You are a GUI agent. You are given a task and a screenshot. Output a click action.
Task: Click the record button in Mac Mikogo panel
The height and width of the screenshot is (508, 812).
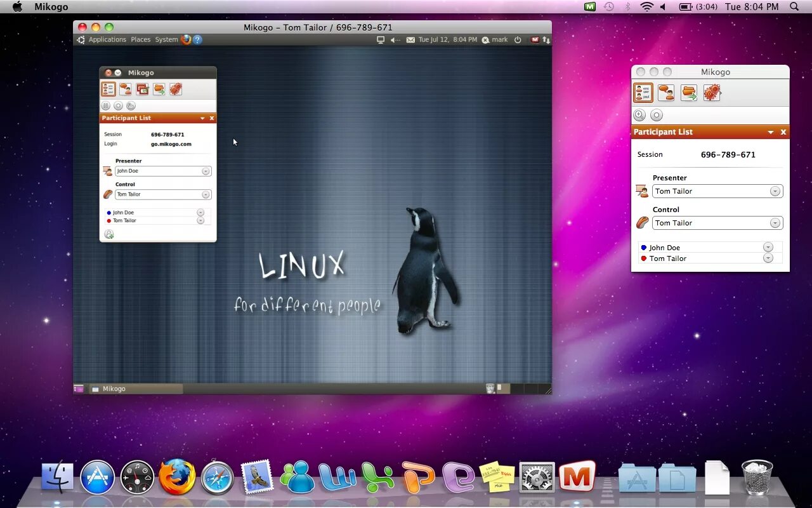657,115
